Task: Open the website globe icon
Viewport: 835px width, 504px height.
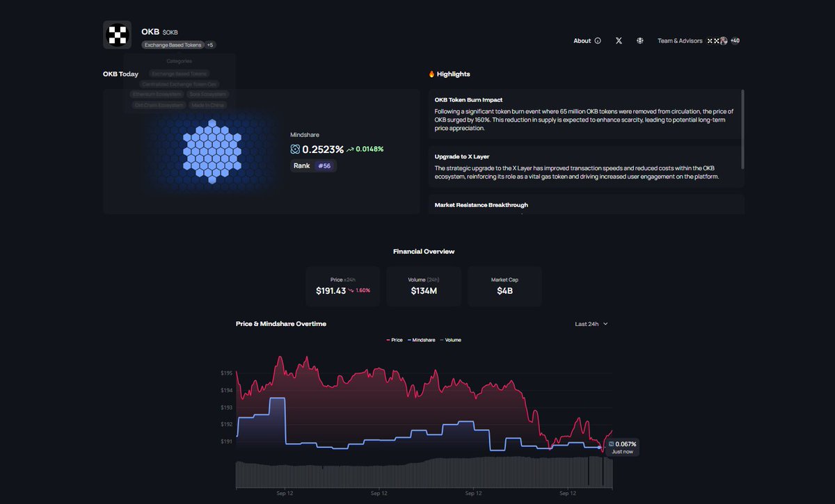Action: (x=639, y=41)
